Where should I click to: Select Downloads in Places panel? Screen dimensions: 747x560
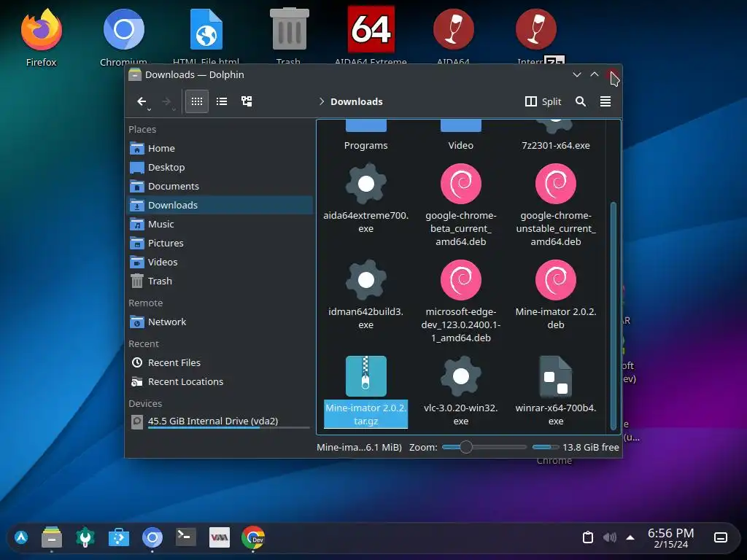[220, 205]
